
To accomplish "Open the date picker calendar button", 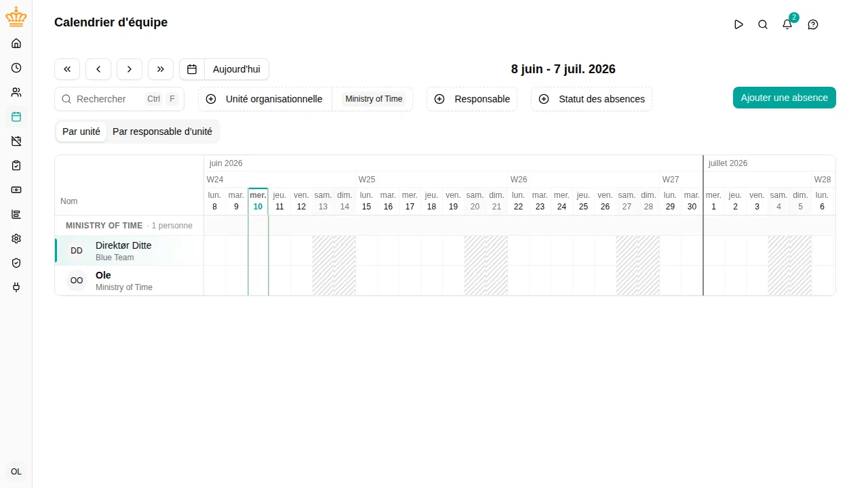I will 192,69.
